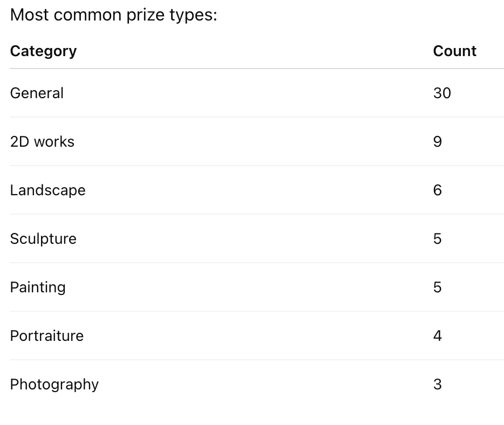Click the separator between General and 2D works
This screenshot has height=425, width=504.
click(257, 117)
